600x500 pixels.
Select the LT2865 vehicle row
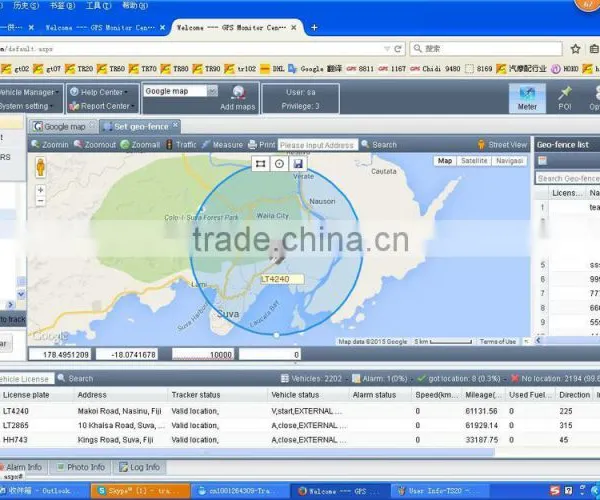coord(300,425)
